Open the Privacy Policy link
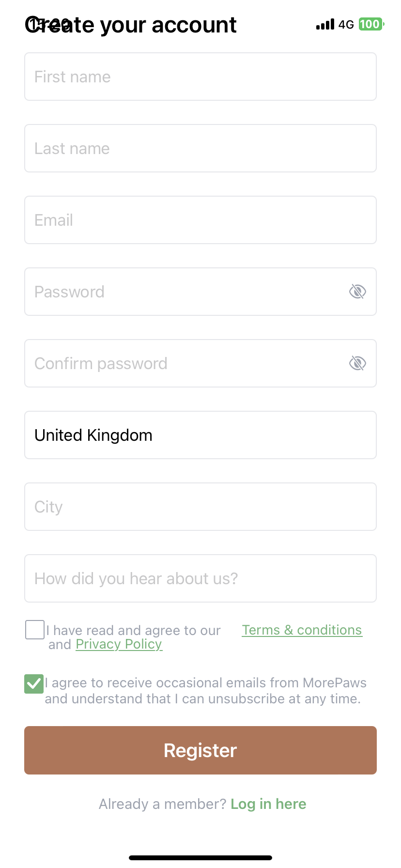Viewport: 401px width, 868px height. point(119,644)
